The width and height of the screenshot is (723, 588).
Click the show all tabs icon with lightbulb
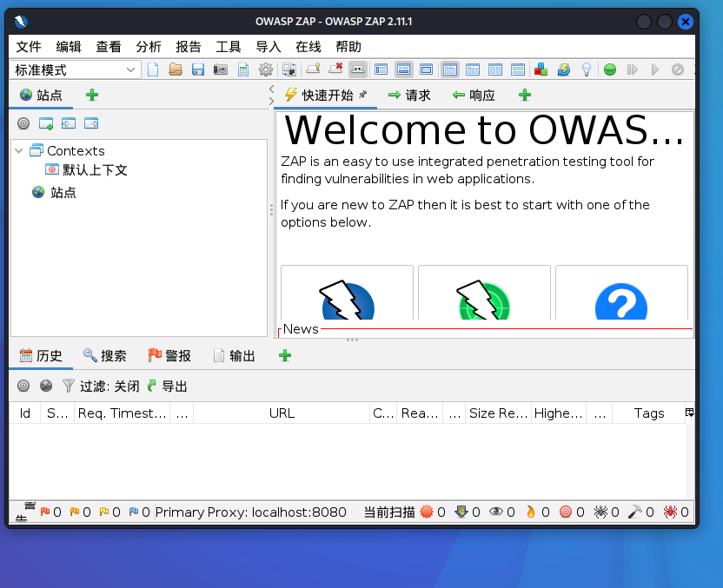click(x=313, y=69)
